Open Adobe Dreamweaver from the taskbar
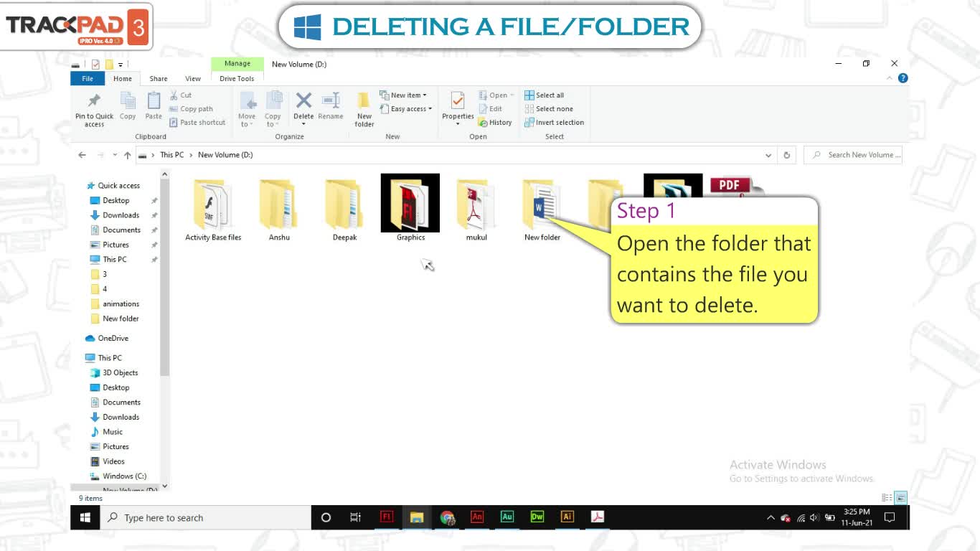This screenshot has height=551, width=980. pos(537,517)
